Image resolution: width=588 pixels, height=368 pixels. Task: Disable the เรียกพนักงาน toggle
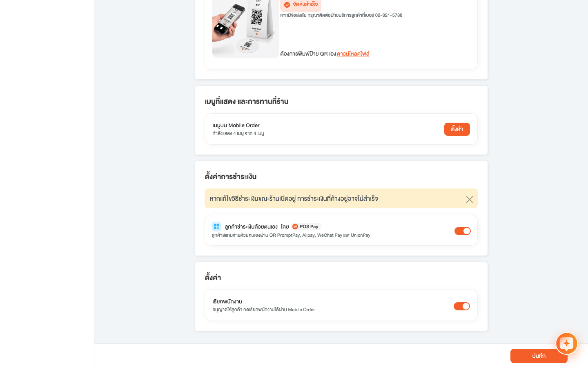tap(462, 306)
